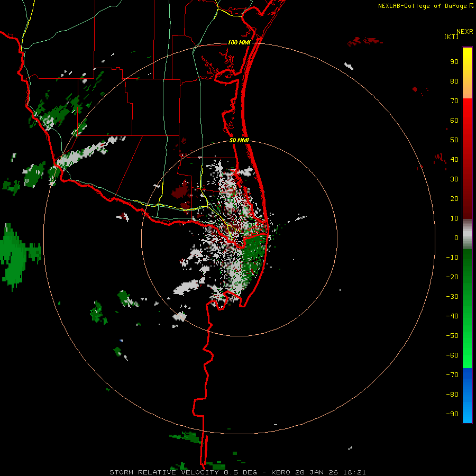Click the -30 value on the velocity scale

tap(452, 297)
